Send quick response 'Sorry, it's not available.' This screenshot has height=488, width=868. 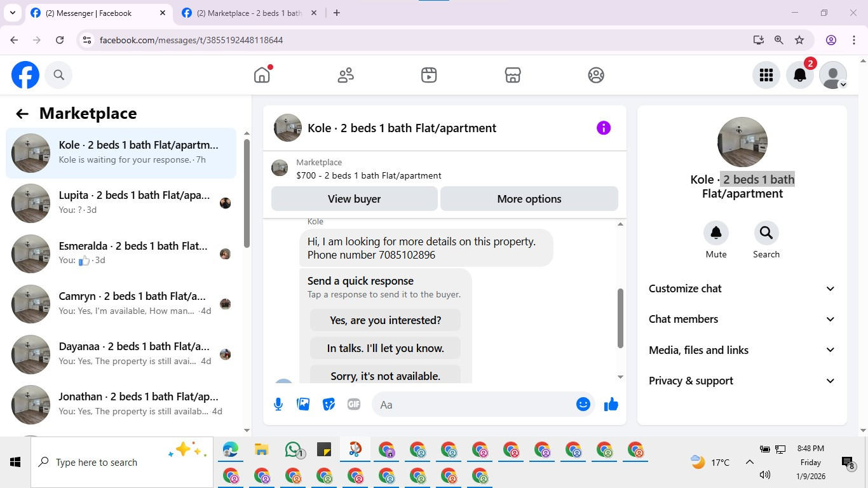click(385, 375)
